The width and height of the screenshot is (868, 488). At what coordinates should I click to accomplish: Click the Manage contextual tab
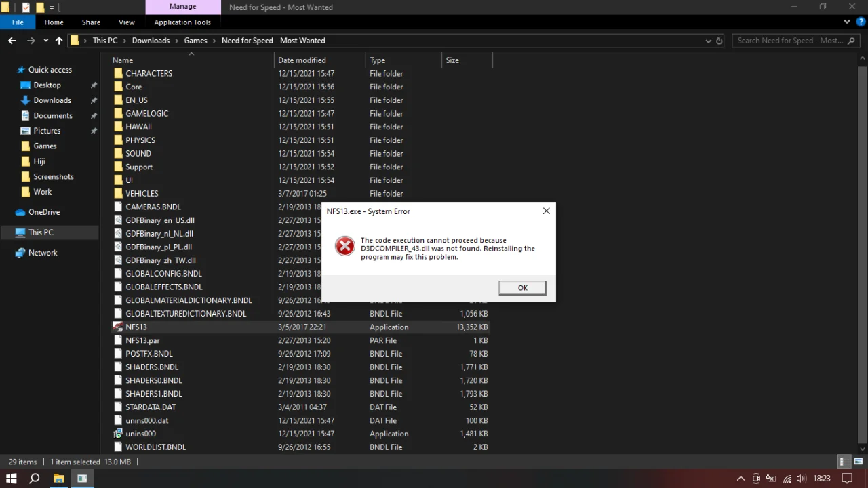[182, 7]
